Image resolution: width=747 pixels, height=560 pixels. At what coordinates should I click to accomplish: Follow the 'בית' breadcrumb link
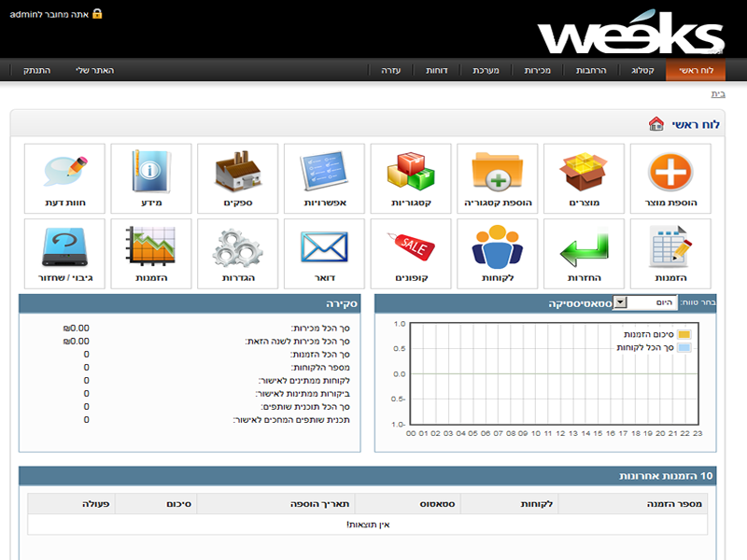pyautogui.click(x=718, y=94)
